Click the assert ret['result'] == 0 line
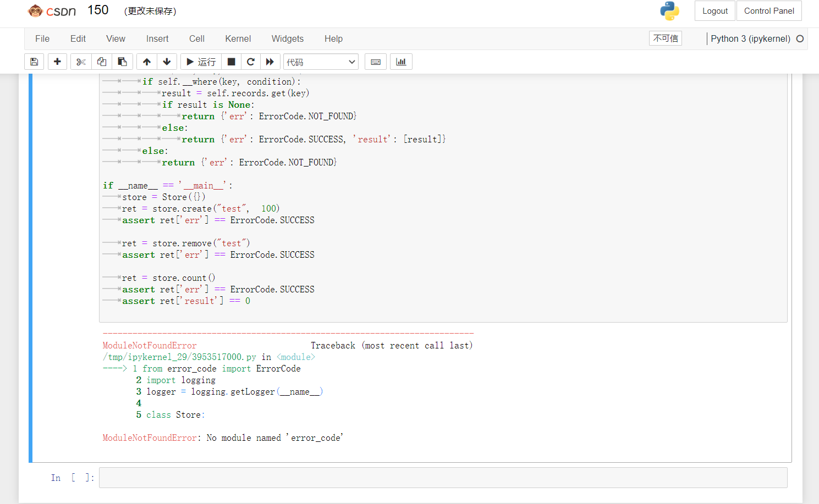This screenshot has width=819, height=504. click(186, 301)
